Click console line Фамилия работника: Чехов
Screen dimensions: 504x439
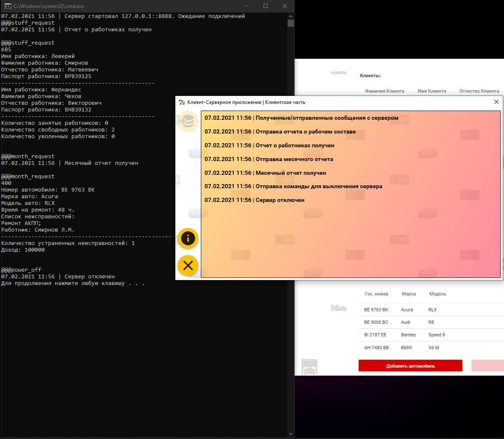pyautogui.click(x=41, y=96)
